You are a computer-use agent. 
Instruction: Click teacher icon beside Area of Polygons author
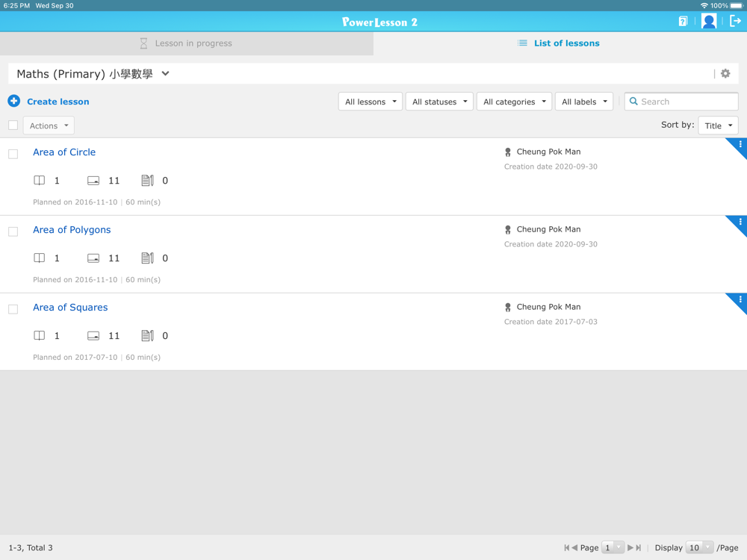(508, 229)
